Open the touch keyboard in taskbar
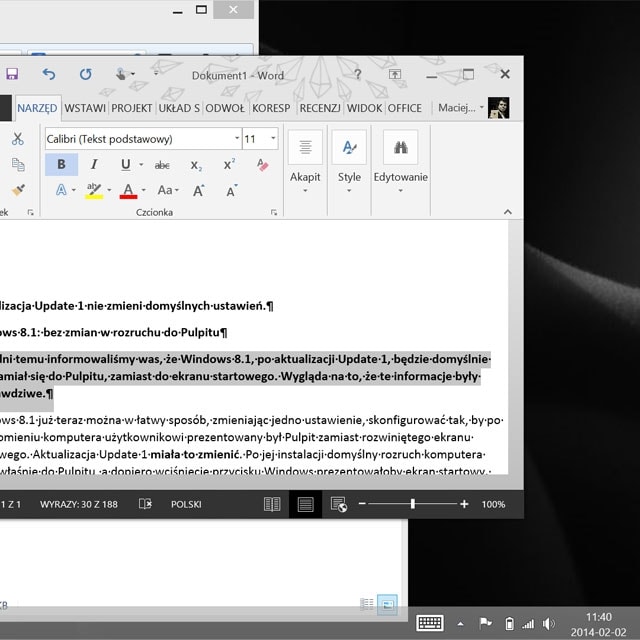This screenshot has width=640, height=640. [430, 623]
